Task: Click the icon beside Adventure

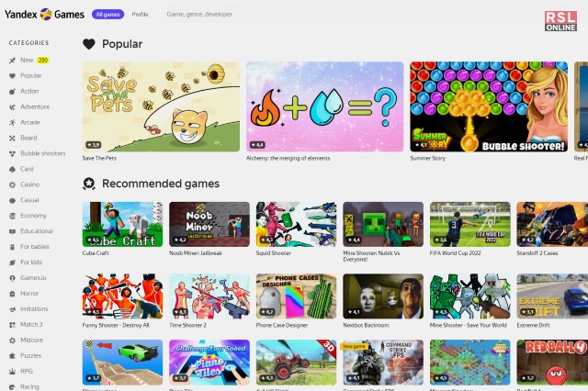Action: [x=12, y=107]
